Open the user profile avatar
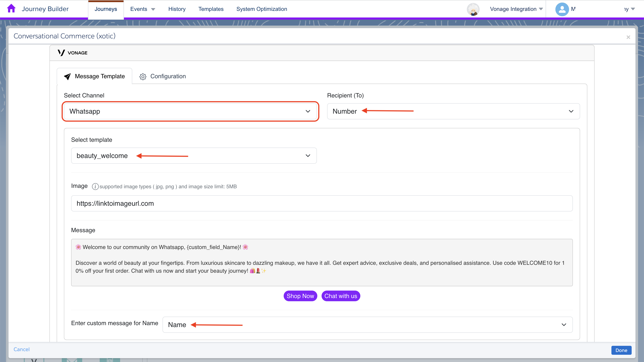 tap(562, 9)
